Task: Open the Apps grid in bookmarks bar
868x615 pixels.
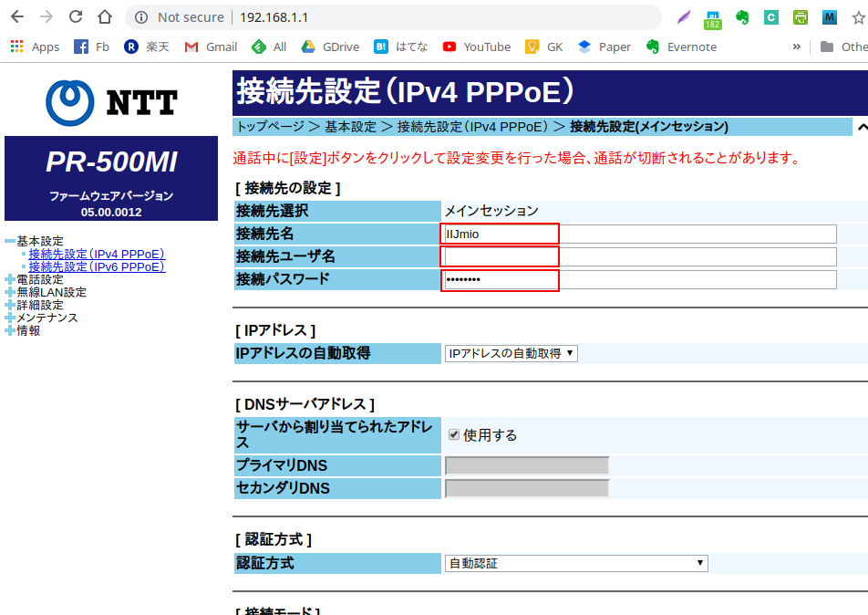Action: pyautogui.click(x=35, y=47)
